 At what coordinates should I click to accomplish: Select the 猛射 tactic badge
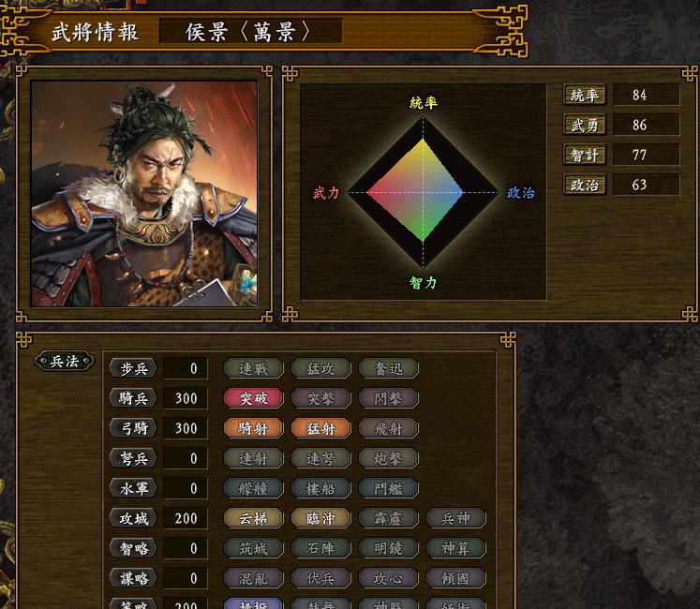pos(320,428)
